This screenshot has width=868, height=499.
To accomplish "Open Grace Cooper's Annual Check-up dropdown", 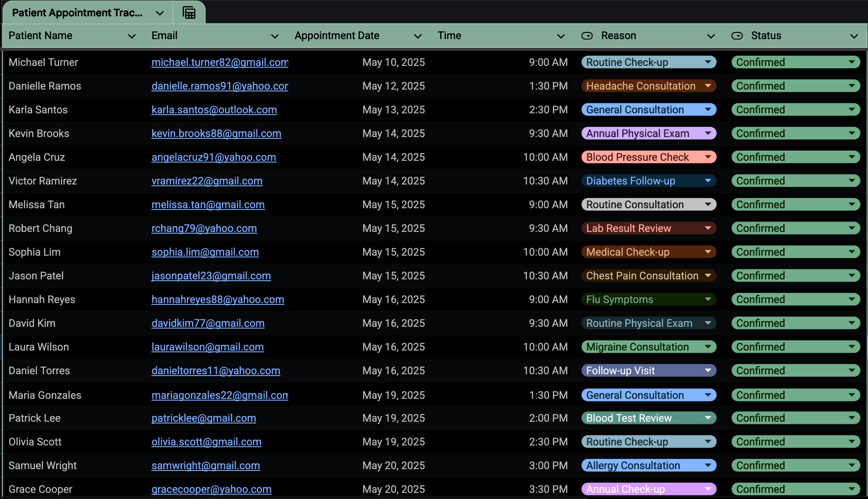I will 708,489.
